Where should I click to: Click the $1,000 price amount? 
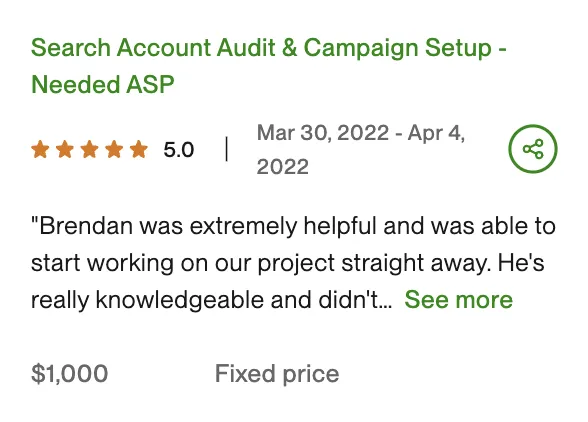click(x=70, y=374)
